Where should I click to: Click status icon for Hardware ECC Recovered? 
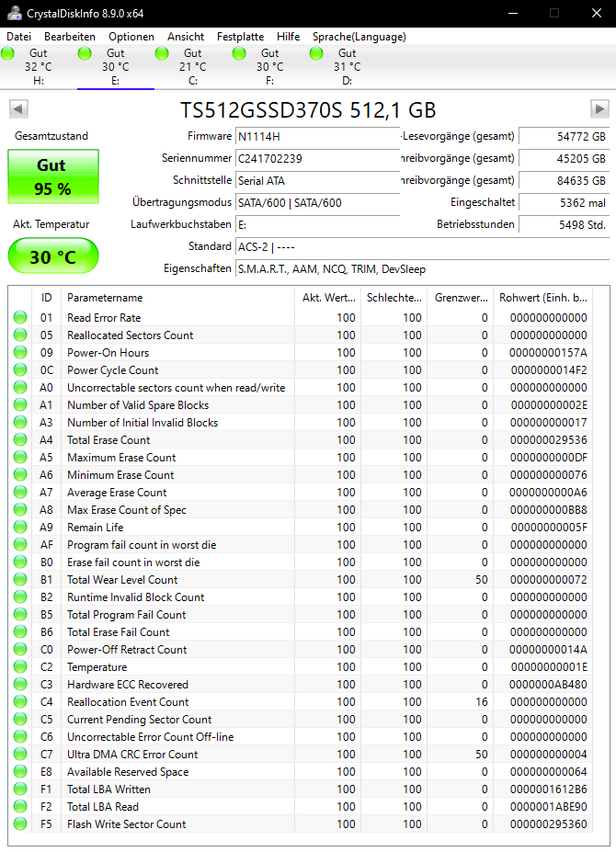pyautogui.click(x=20, y=684)
